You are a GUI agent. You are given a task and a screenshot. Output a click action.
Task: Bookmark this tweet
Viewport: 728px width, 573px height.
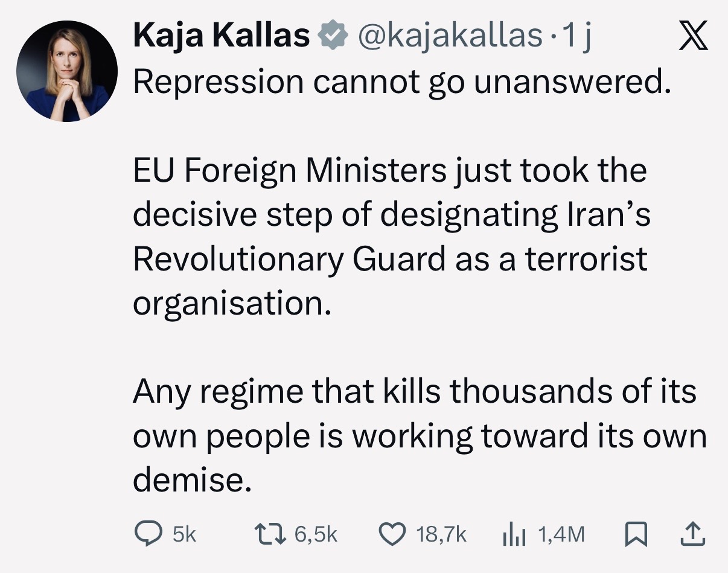[x=636, y=534]
